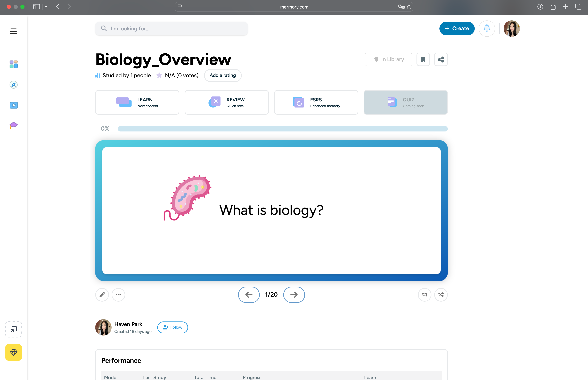Open the user profile avatar menu
Image resolution: width=588 pixels, height=380 pixels.
point(512,28)
